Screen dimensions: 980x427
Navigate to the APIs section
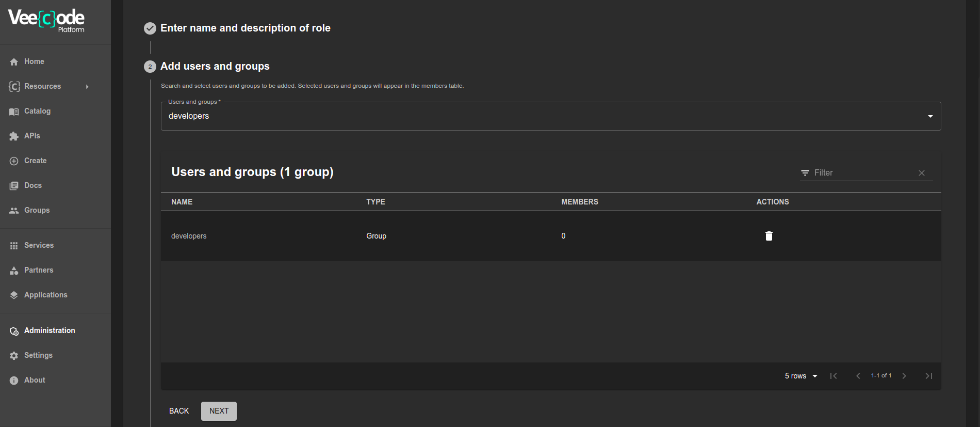pyautogui.click(x=32, y=136)
